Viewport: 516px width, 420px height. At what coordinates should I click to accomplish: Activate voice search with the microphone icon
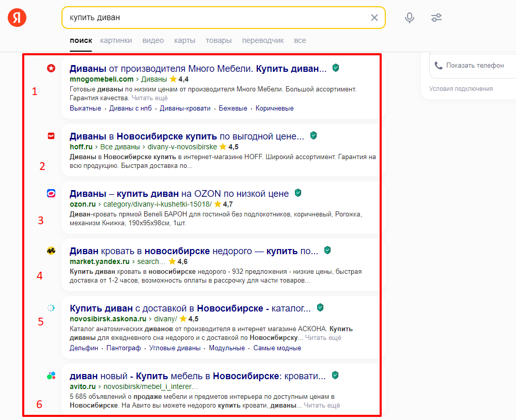pos(409,17)
